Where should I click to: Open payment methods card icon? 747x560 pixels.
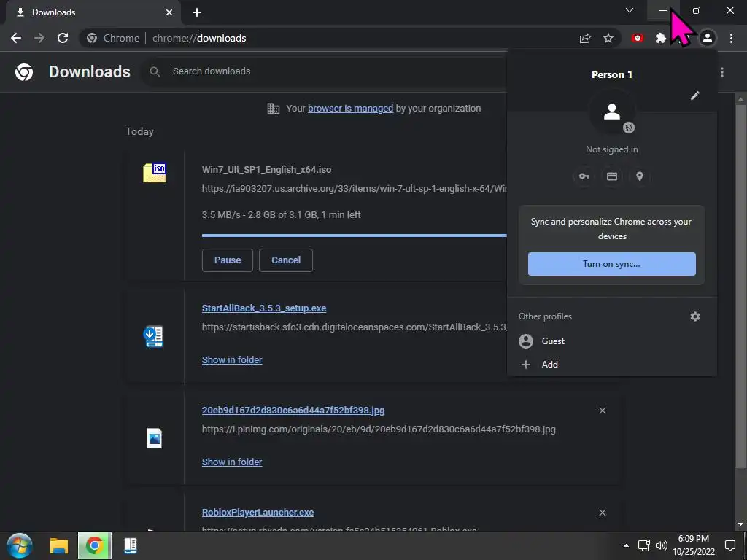point(612,176)
